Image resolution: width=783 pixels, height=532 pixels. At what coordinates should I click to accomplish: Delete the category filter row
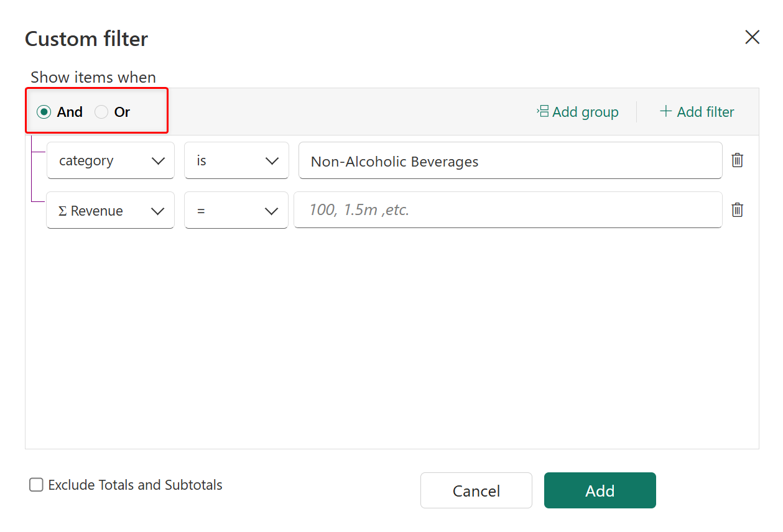pyautogui.click(x=737, y=160)
